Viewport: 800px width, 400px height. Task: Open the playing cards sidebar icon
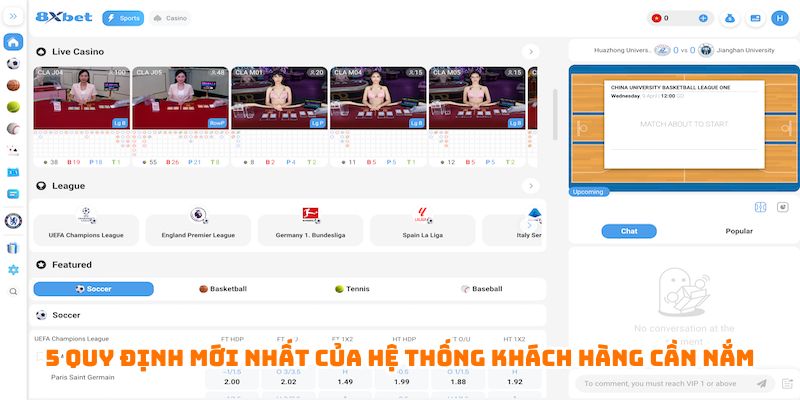click(13, 151)
